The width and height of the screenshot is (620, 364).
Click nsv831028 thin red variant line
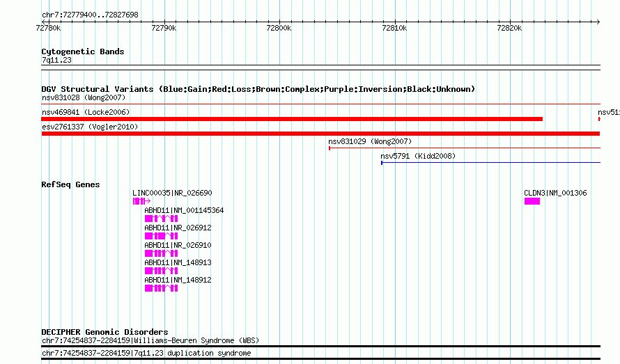click(320, 104)
